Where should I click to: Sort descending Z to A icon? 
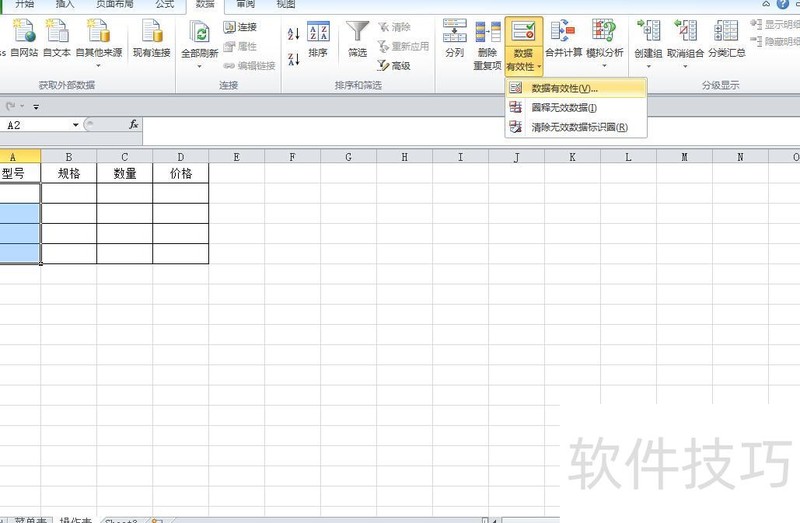point(293,59)
